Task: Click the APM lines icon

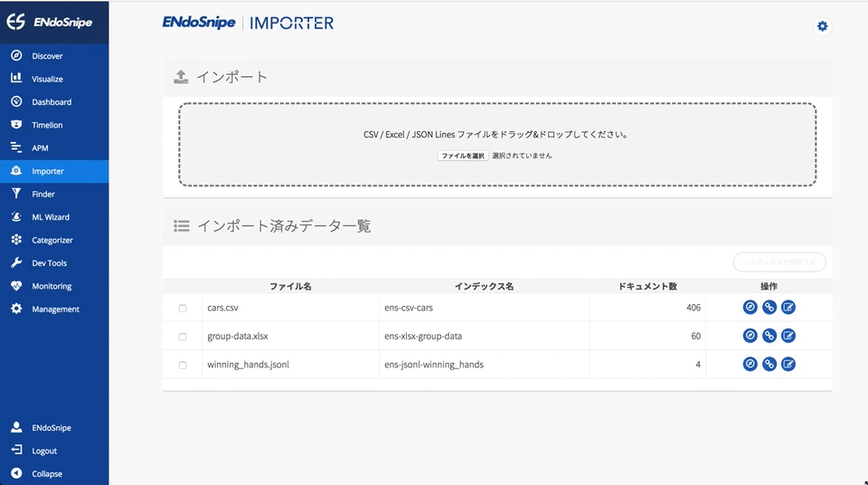Action: pyautogui.click(x=16, y=147)
